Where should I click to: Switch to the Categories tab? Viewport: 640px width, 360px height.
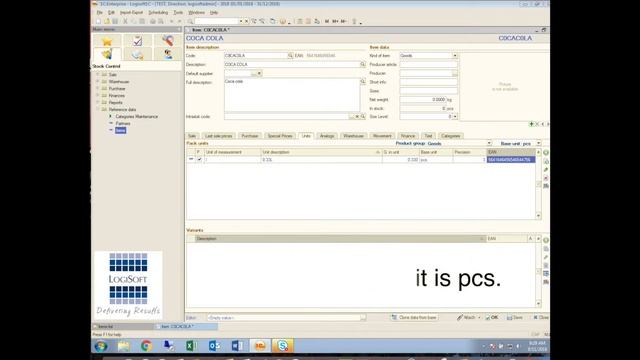[451, 136]
